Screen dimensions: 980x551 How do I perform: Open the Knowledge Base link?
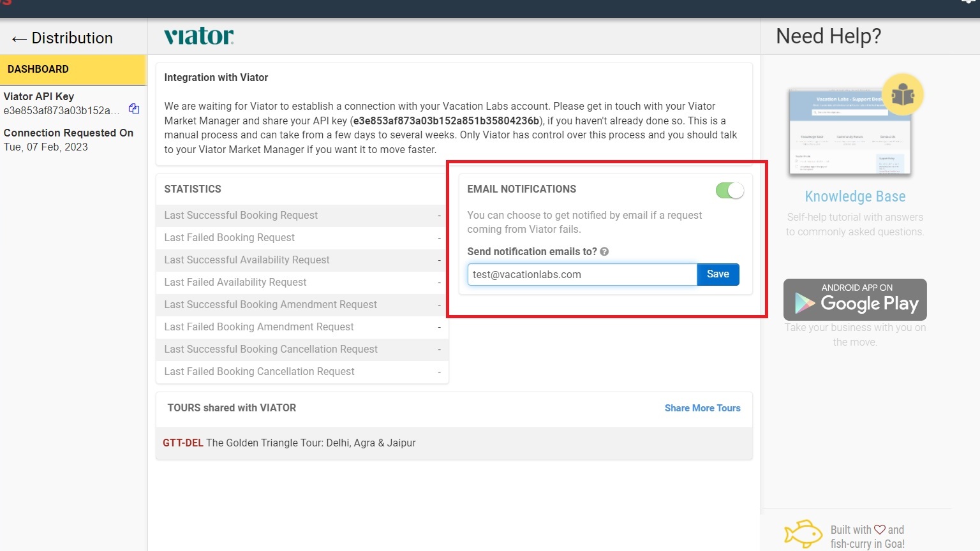[x=855, y=196]
